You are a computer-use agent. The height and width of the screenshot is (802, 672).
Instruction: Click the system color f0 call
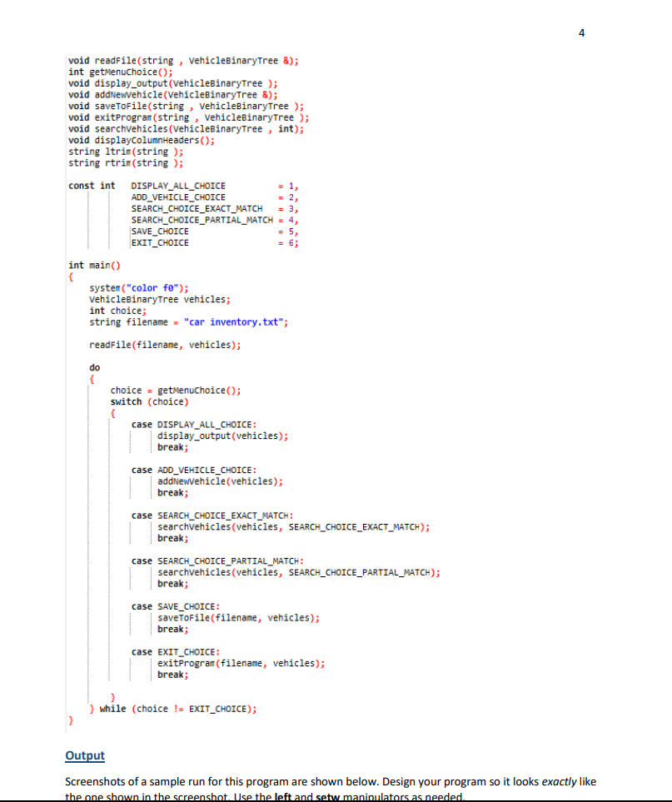pos(137,288)
